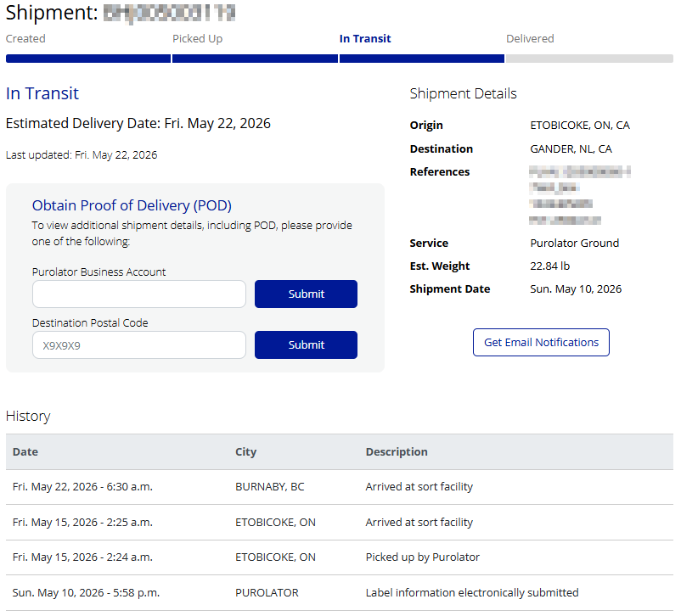Click the grey Delivered progress bar segment

pyautogui.click(x=589, y=59)
